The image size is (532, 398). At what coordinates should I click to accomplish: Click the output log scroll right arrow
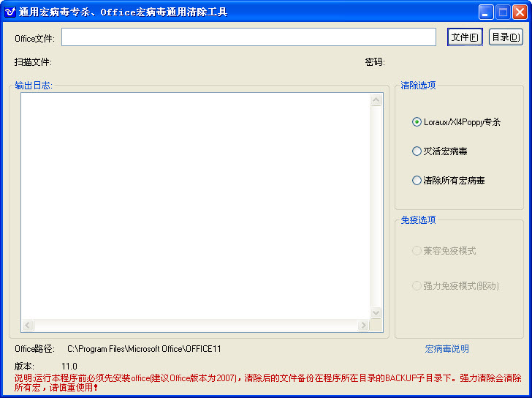[363, 326]
